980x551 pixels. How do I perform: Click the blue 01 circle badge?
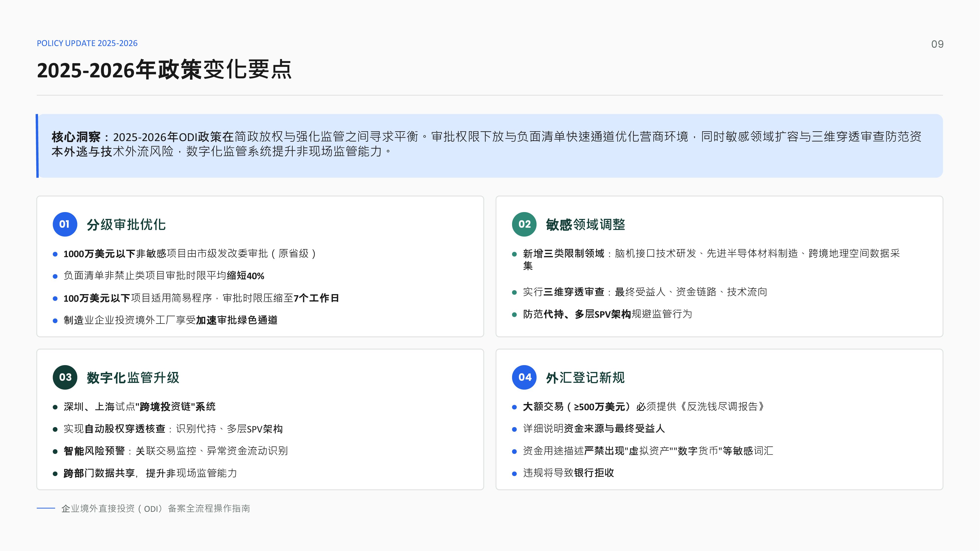pyautogui.click(x=65, y=224)
